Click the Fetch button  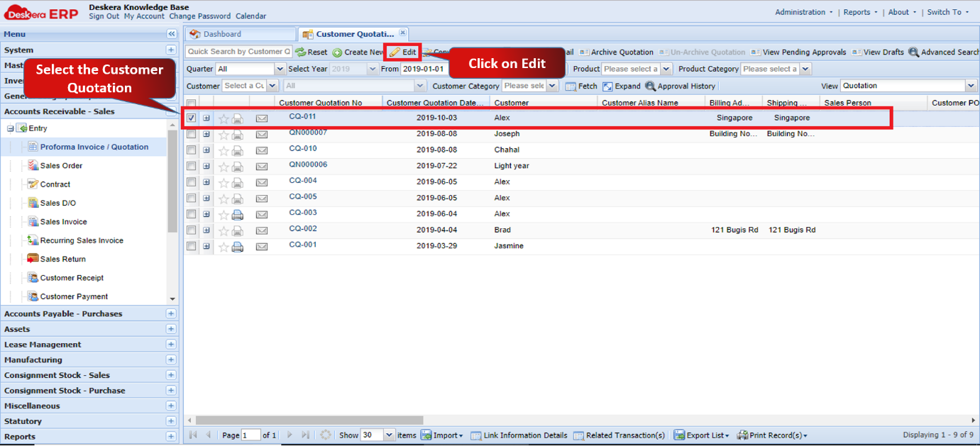[x=581, y=86]
